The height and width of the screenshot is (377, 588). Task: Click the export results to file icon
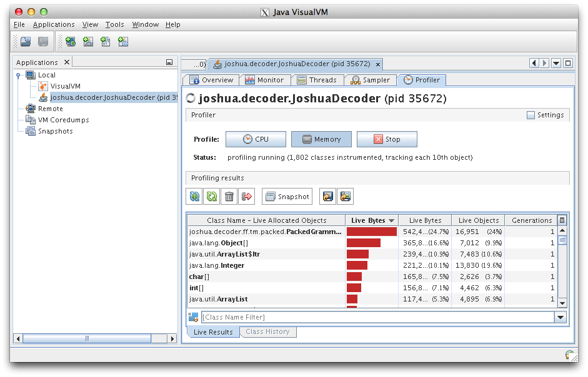pos(328,197)
